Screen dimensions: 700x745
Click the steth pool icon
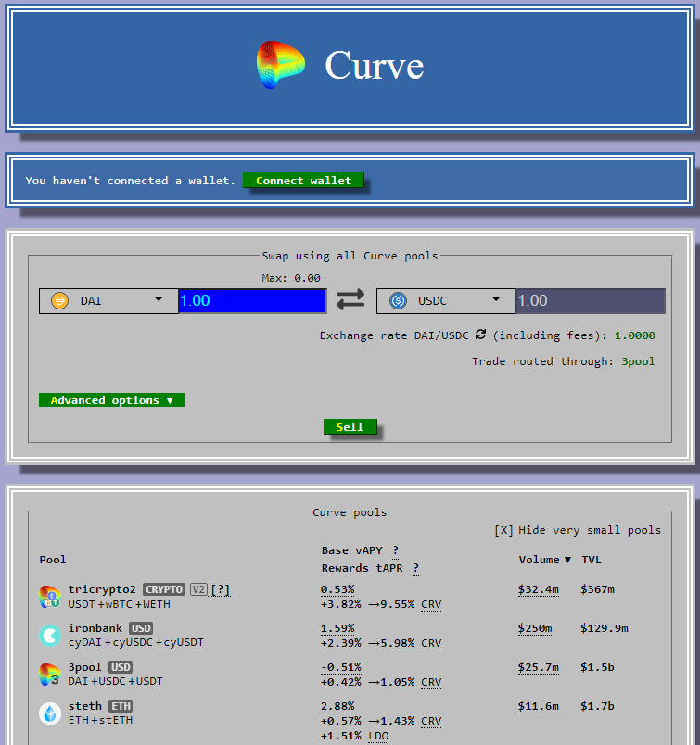point(50,713)
